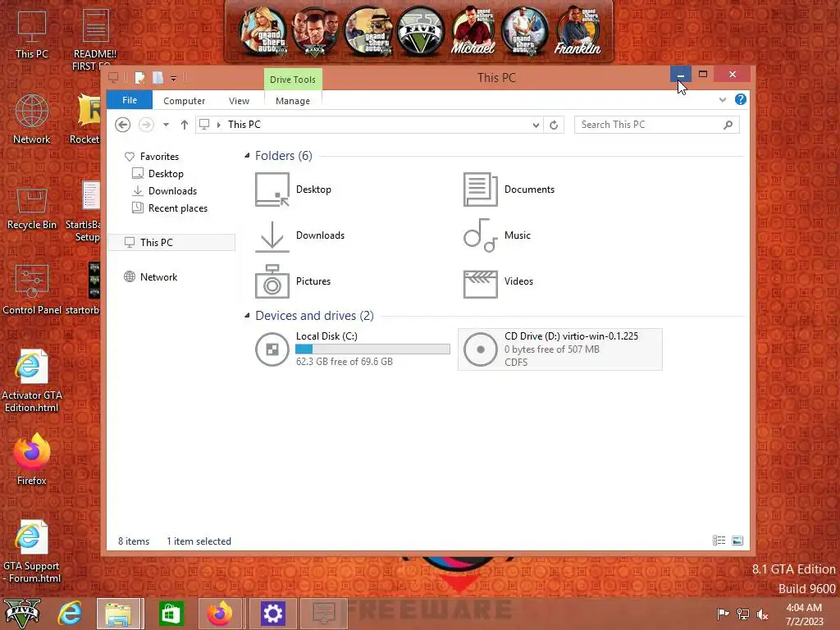Launch Internet Explorer from taskbar
840x630 pixels.
click(x=71, y=614)
